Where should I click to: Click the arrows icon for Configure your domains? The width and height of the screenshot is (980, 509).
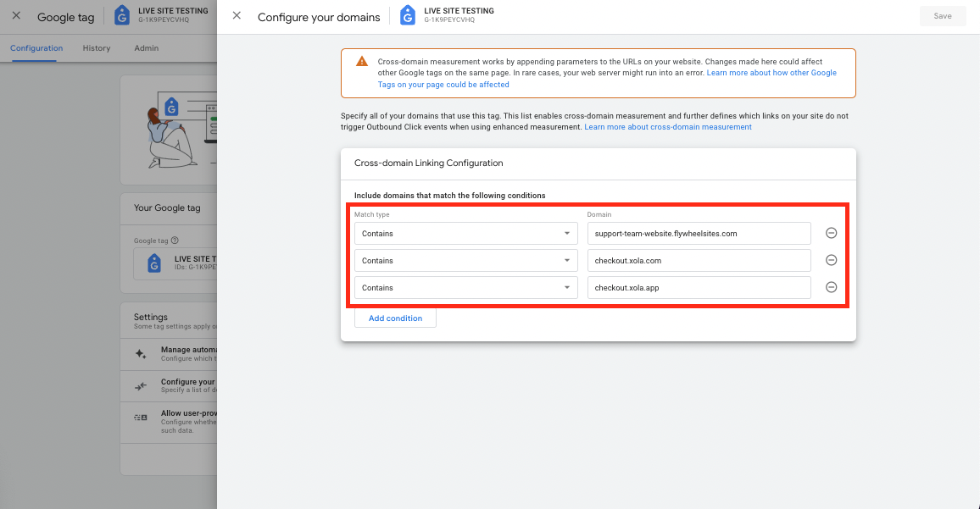point(141,386)
